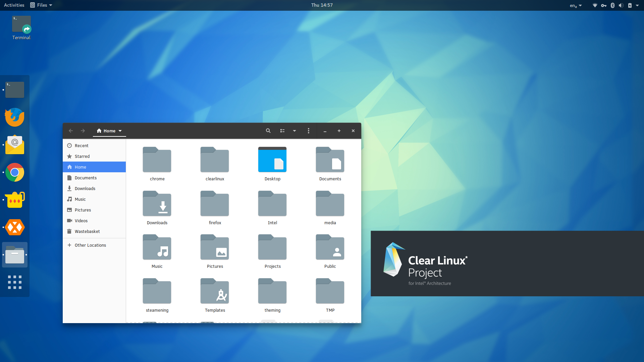644x362 pixels.
Task: Open system menu via the volume icon
Action: 621,5
